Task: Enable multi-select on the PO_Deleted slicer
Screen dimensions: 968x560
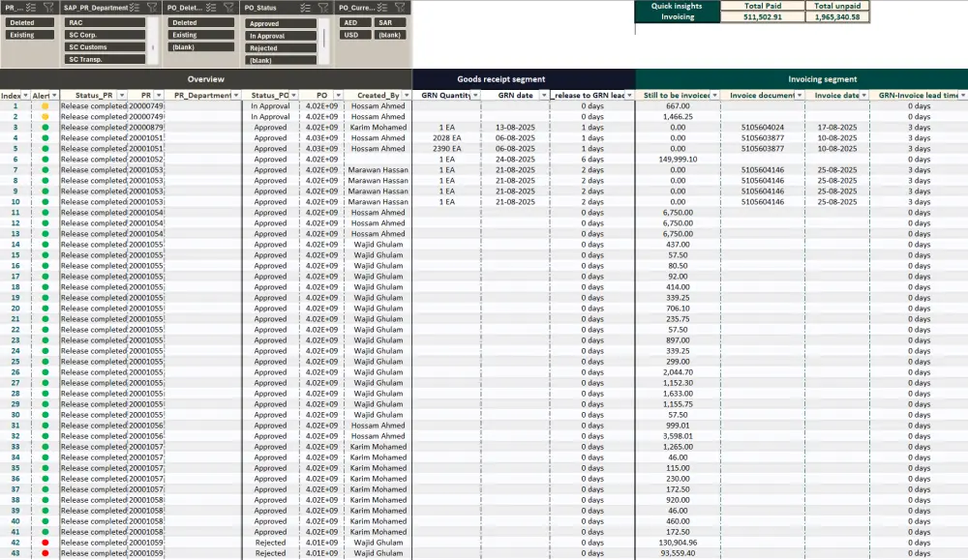Action: click(210, 8)
